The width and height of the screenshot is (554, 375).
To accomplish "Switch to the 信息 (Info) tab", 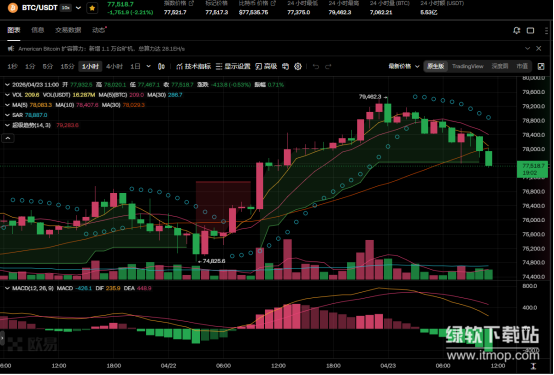I will tap(37, 30).
